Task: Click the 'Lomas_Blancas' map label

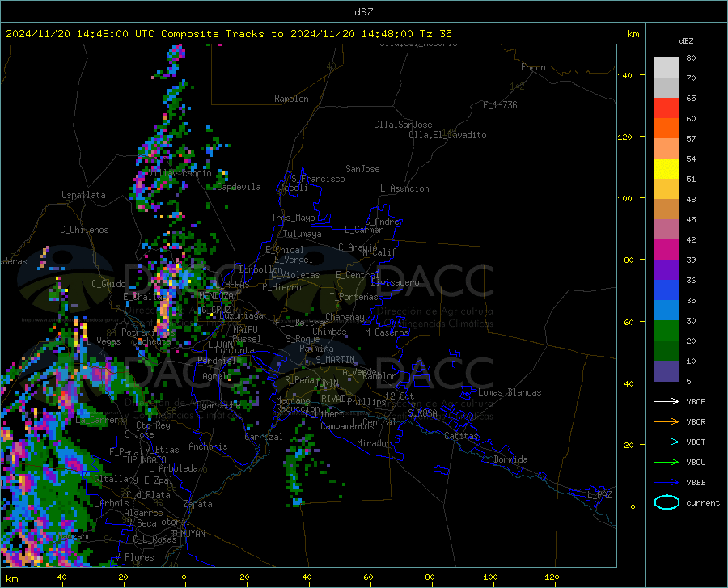Action: (x=510, y=392)
